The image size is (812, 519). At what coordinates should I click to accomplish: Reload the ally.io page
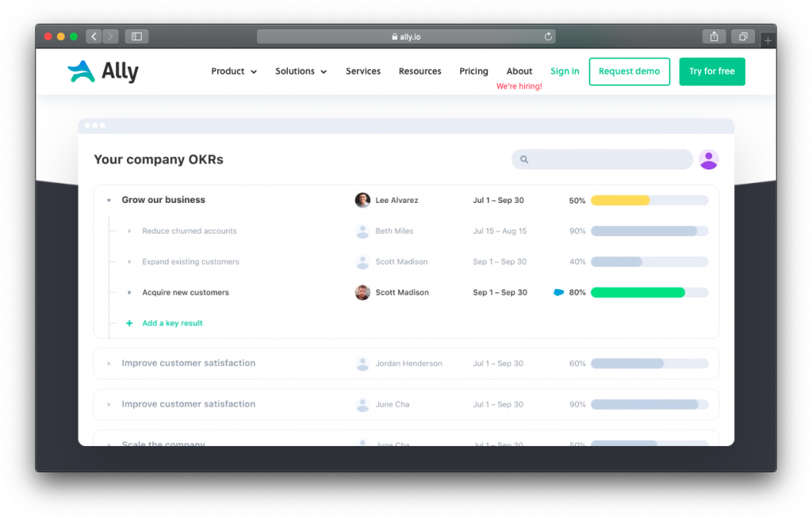(x=548, y=36)
